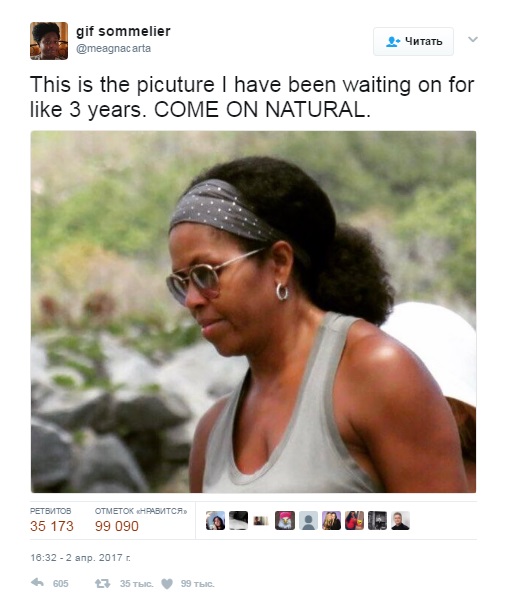Click the reply arrow icon
Viewport: 507px width, 592px height.
(x=37, y=583)
